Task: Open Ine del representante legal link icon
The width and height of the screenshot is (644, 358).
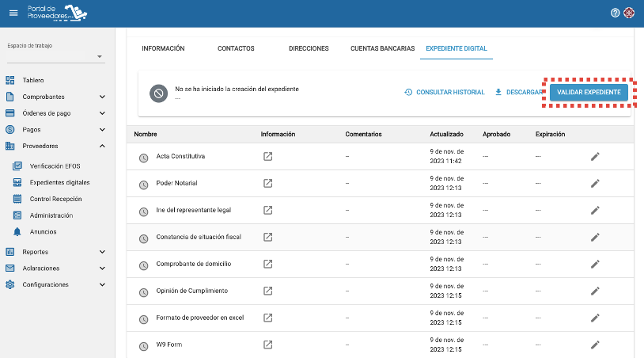Action: tap(267, 210)
